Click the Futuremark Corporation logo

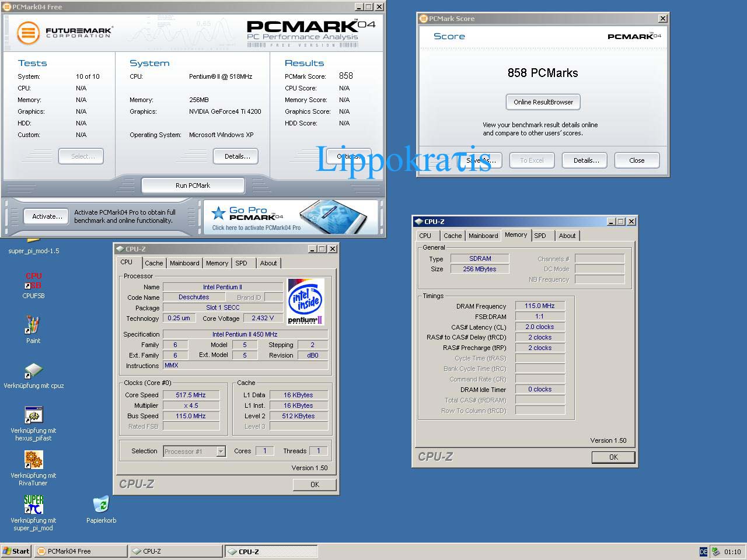point(64,33)
